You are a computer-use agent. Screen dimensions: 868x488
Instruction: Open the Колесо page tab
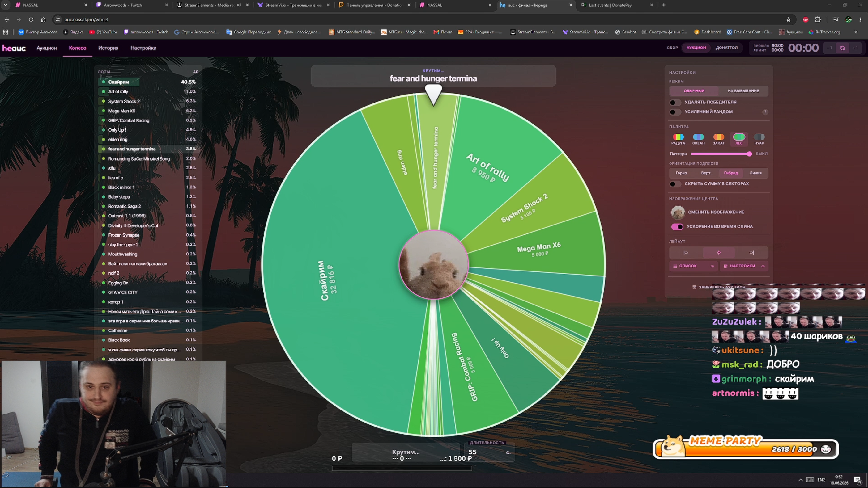[78, 48]
